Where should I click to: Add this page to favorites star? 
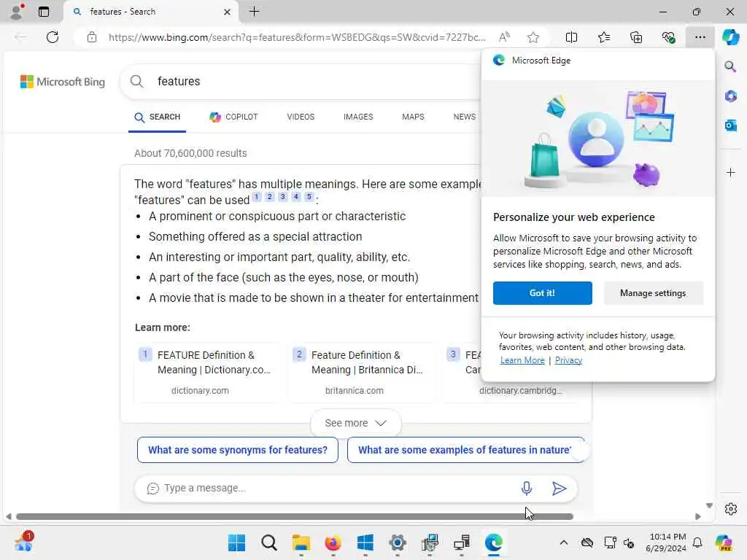tap(533, 37)
